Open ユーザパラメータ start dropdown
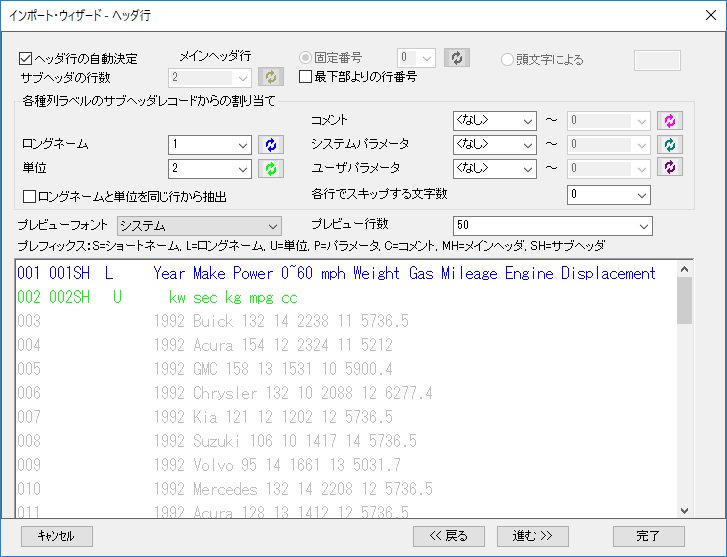This screenshot has height=557, width=727. point(495,169)
